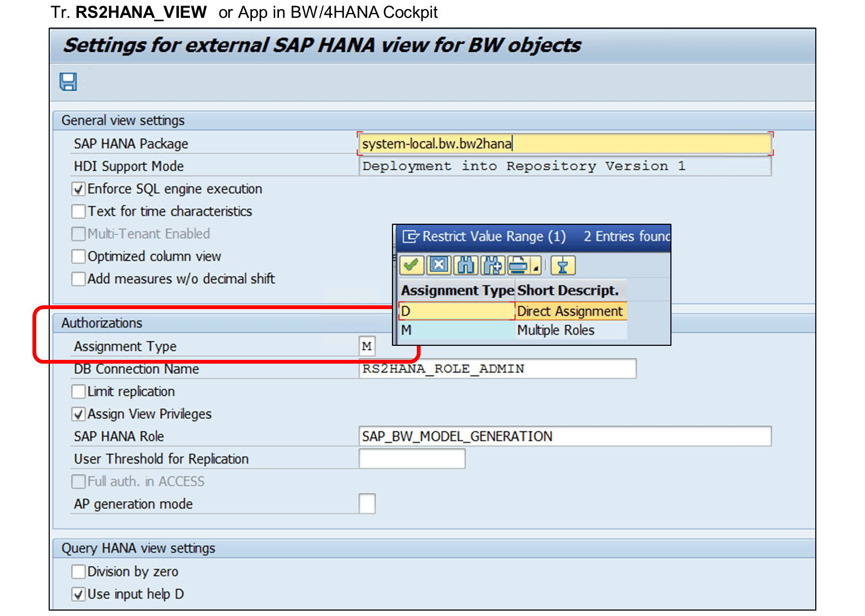Click the personal value list pin icon

pyautogui.click(x=563, y=265)
